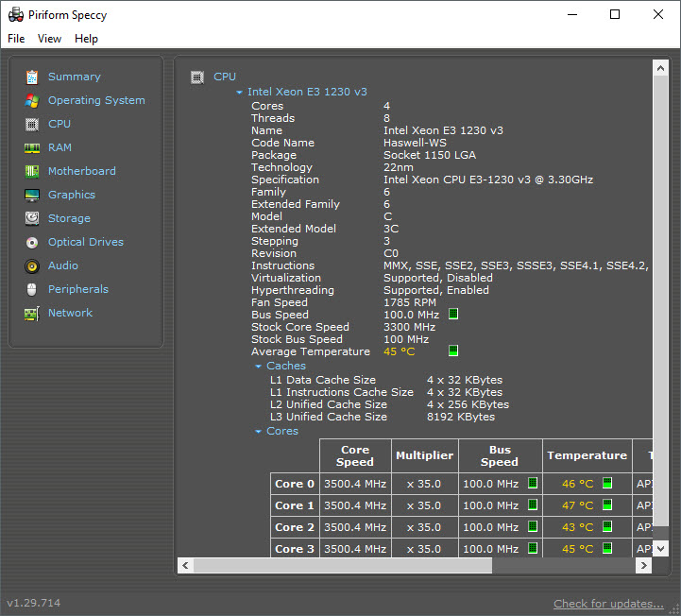Open the Operating System section

pyautogui.click(x=96, y=100)
